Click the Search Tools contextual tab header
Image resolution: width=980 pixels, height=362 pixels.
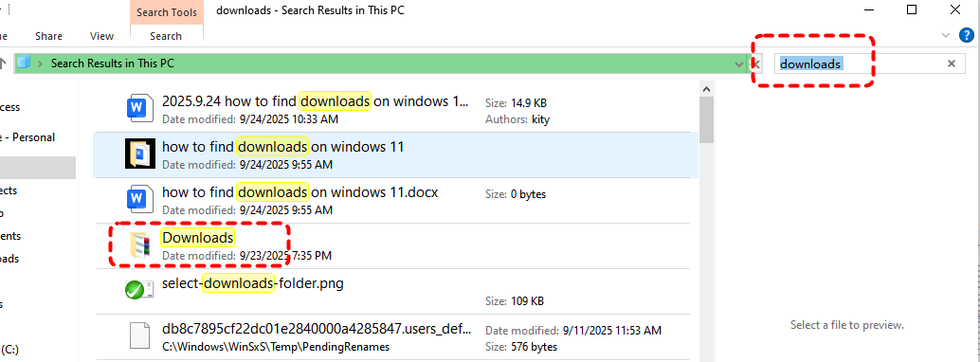(167, 12)
